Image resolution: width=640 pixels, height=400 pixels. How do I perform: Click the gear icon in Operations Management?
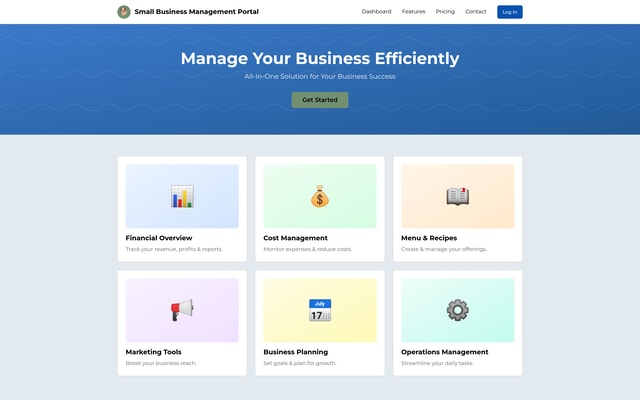[458, 310]
